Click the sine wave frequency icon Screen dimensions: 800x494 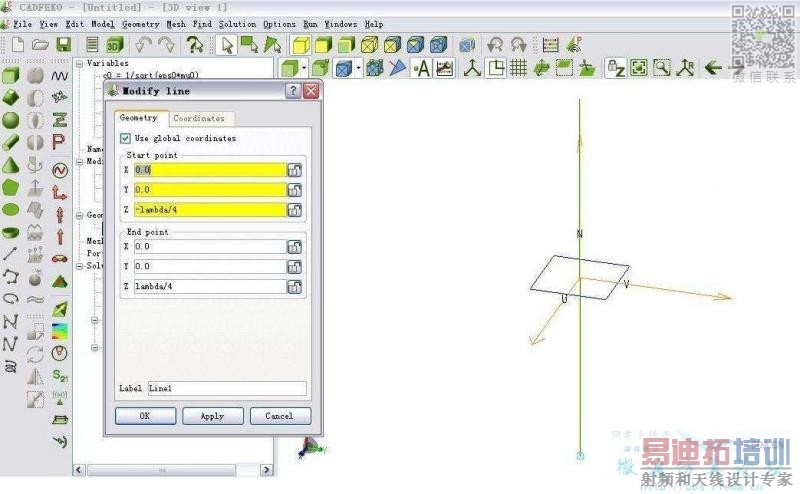60,76
